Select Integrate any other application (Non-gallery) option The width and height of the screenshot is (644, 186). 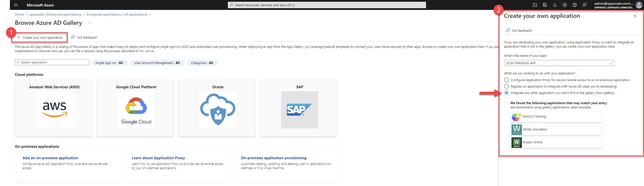[x=507, y=93]
